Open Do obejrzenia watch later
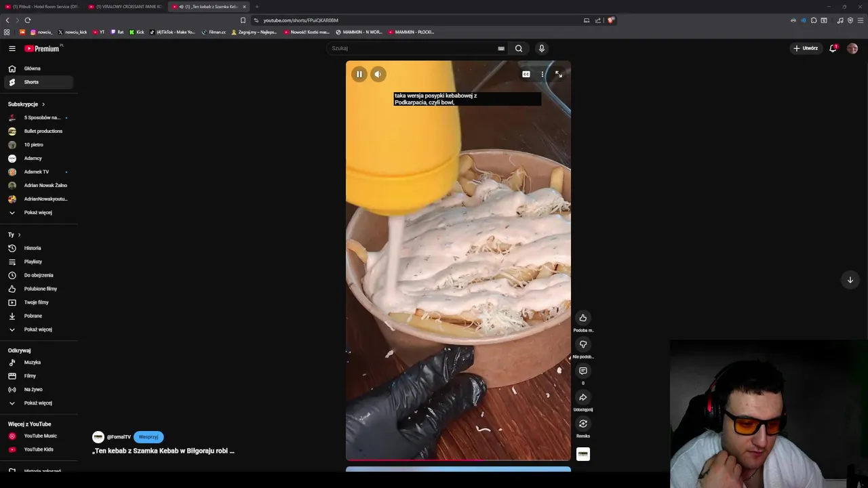The image size is (868, 488). 39,275
